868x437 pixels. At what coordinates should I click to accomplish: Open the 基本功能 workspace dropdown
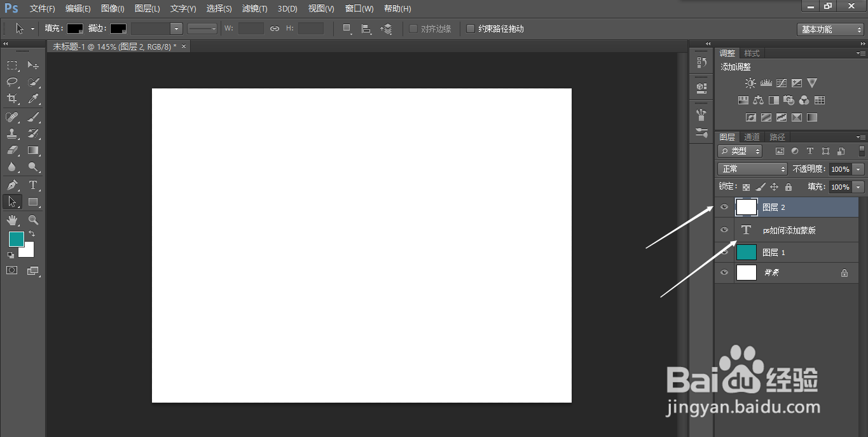(830, 29)
